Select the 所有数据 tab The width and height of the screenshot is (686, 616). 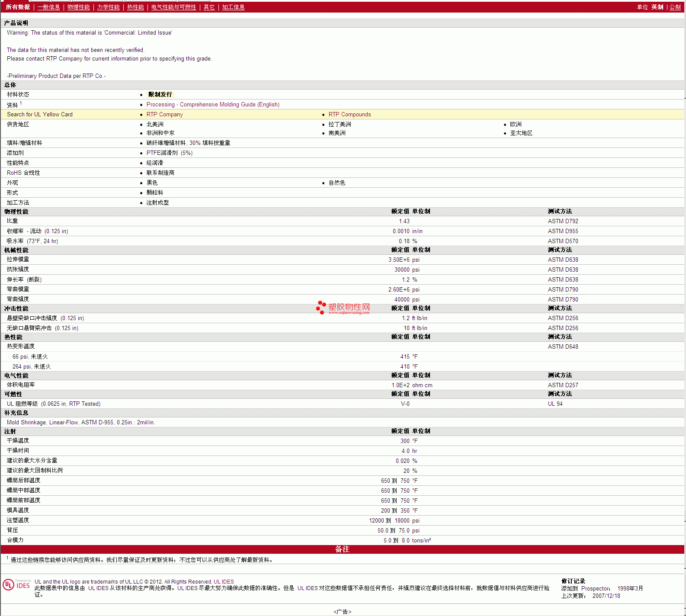click(18, 7)
